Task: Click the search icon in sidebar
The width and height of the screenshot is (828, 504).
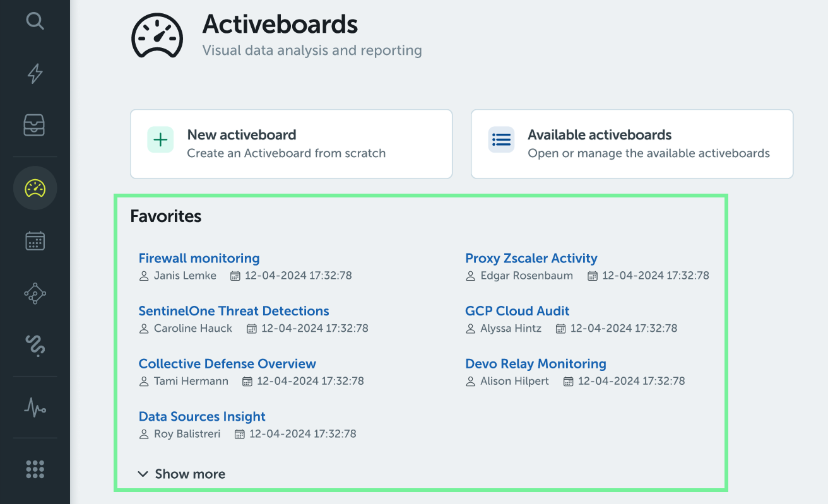Action: [35, 21]
